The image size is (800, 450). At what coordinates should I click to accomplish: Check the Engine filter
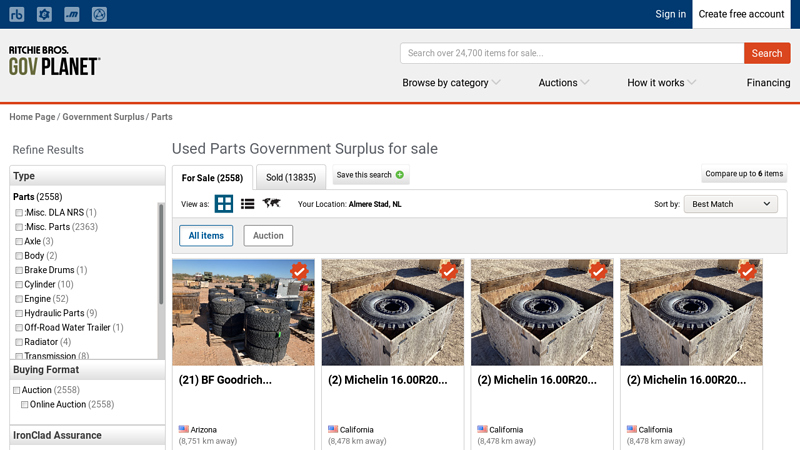pyautogui.click(x=19, y=299)
